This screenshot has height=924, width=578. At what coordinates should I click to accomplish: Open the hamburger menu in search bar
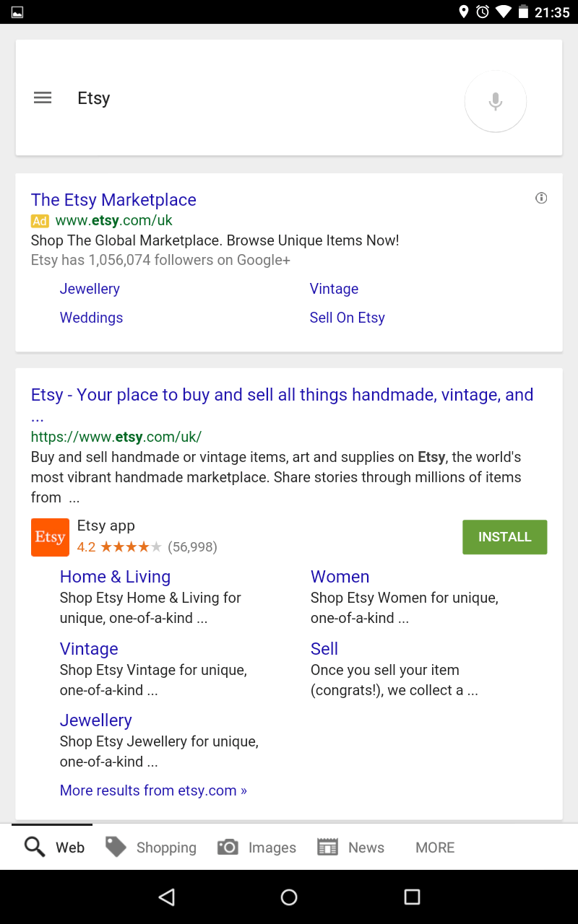click(x=43, y=98)
